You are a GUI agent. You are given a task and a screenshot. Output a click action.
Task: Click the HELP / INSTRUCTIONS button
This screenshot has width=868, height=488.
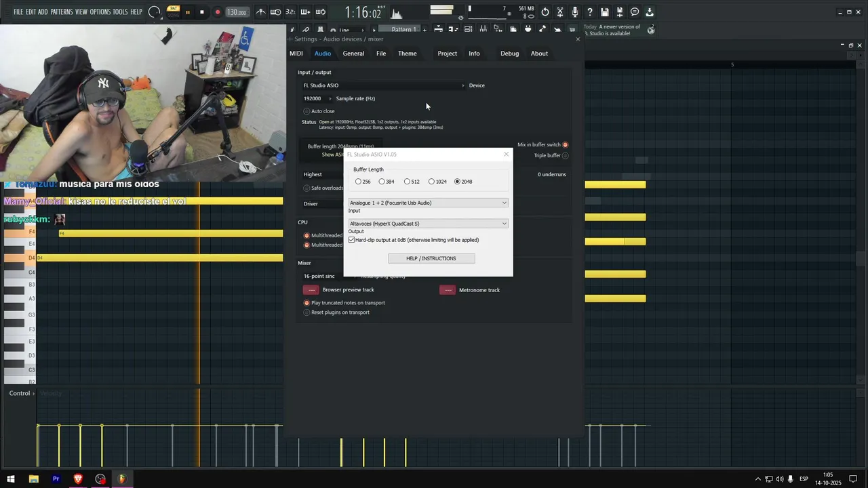point(431,258)
